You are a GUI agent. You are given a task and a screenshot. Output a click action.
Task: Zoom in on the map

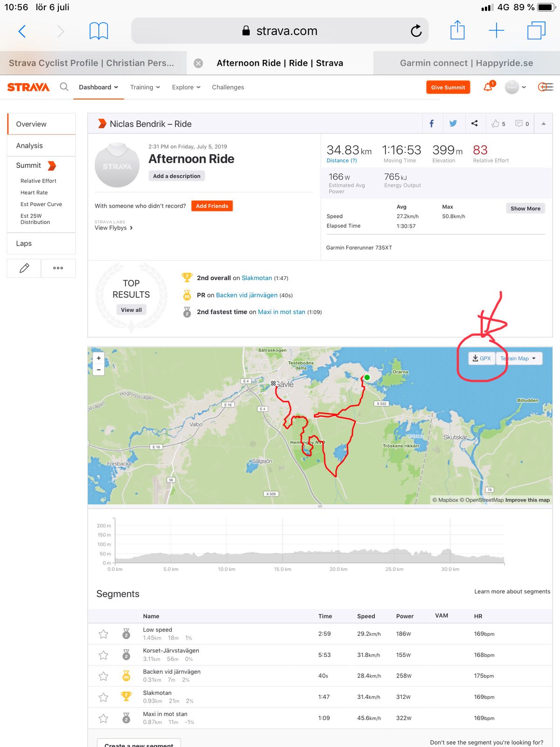(x=98, y=358)
